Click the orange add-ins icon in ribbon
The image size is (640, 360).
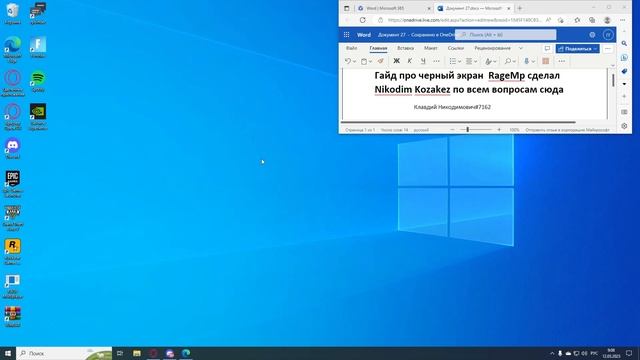tap(546, 61)
